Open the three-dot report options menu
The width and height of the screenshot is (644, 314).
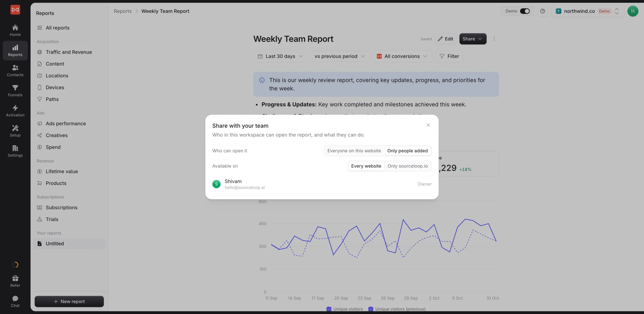[x=494, y=39]
